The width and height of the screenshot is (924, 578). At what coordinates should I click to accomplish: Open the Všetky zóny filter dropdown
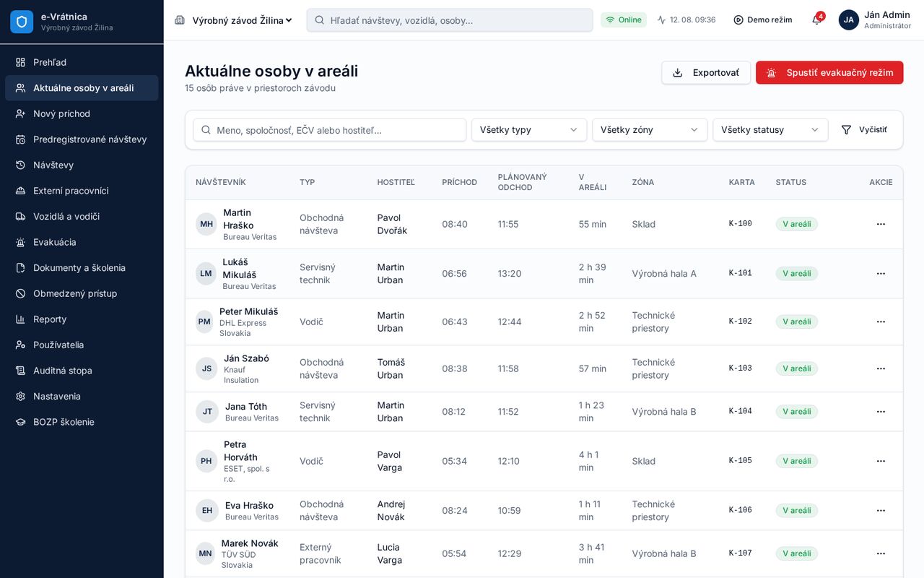[650, 130]
